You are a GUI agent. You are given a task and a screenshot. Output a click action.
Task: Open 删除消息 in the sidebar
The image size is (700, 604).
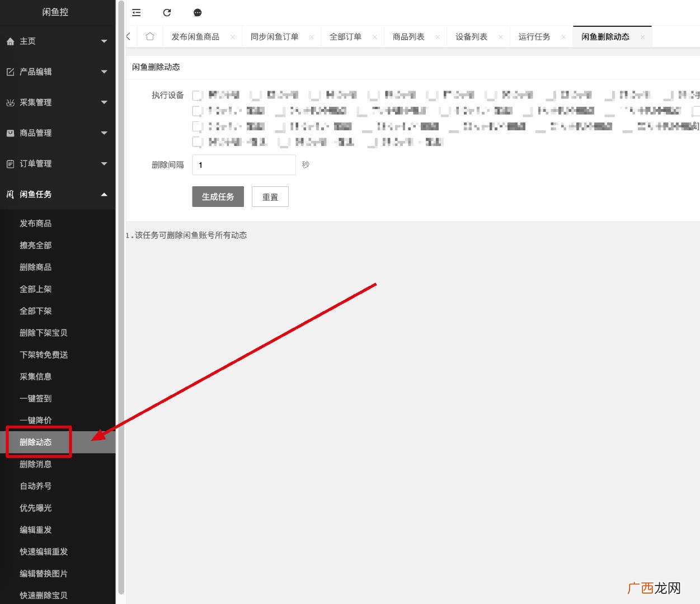36,464
